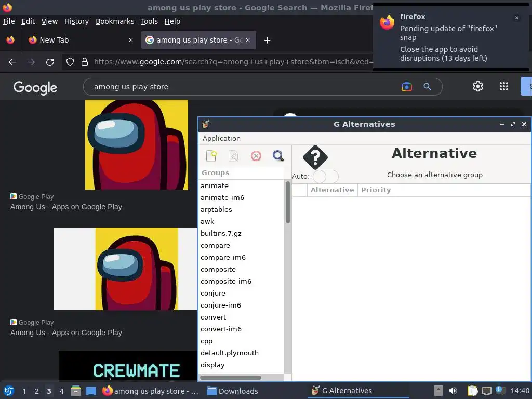Open a new Firefox tab with plus
The image size is (532, 399).
pos(267,41)
